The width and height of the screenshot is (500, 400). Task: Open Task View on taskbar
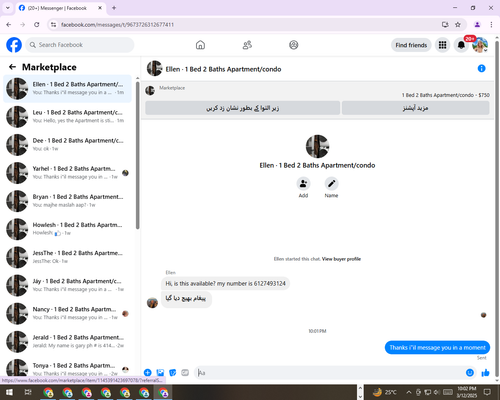coord(28,392)
